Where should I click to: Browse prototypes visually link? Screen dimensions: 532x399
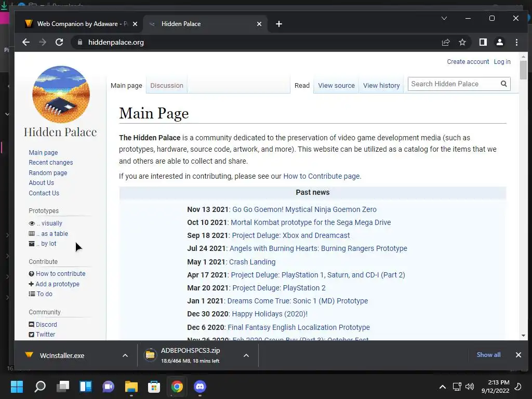[x=49, y=223]
